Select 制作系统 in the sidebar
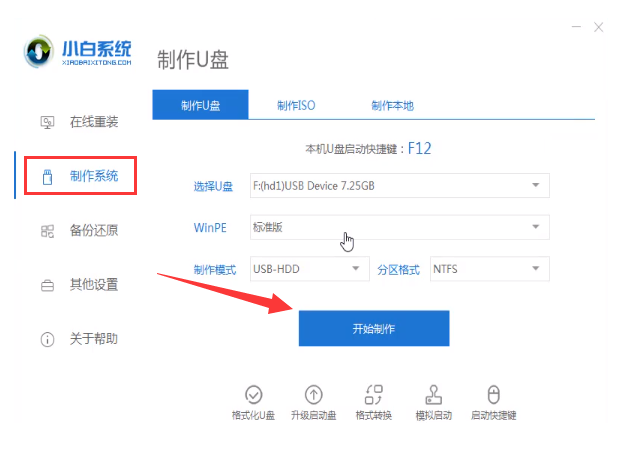Viewport: 624px width, 461px height. click(80, 176)
